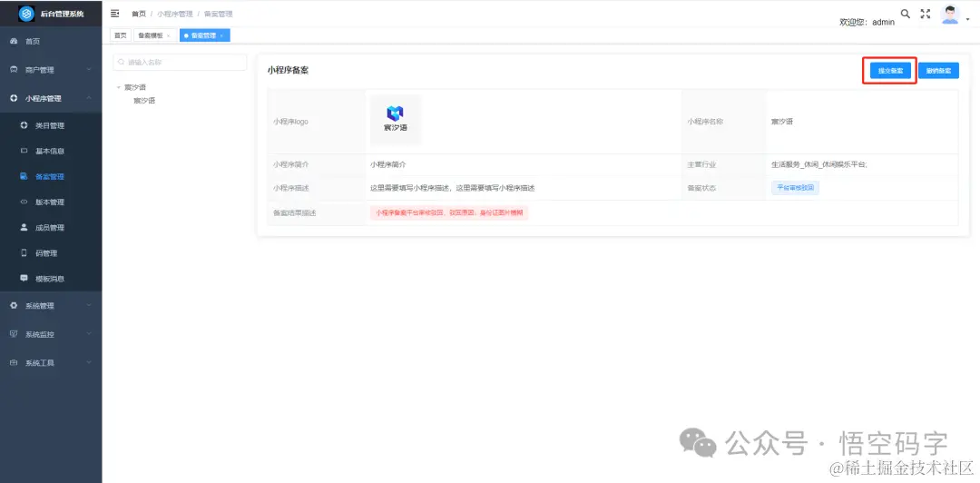
Task: Open the avatar dropdown caret
Action: point(968,19)
